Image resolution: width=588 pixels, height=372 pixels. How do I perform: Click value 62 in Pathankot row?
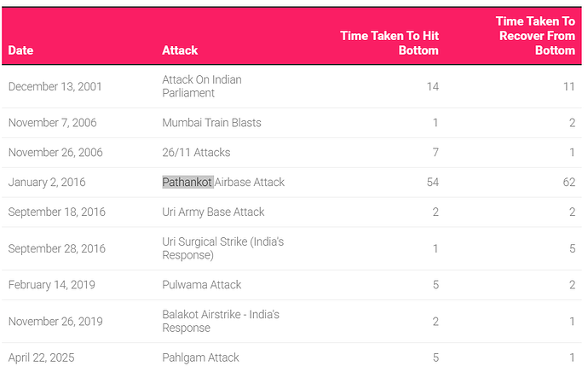coord(569,182)
